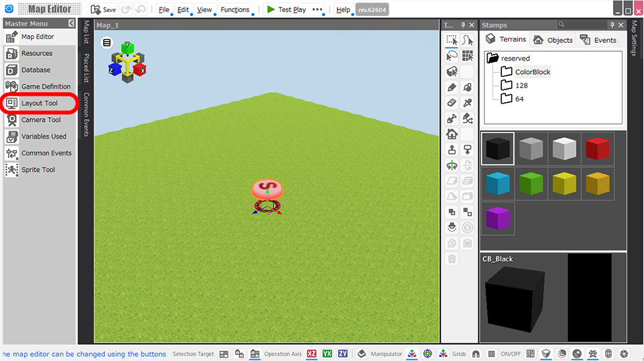Click the viewport menu icon above axis gizmo
The width and height of the screenshot is (644, 361).
(106, 42)
